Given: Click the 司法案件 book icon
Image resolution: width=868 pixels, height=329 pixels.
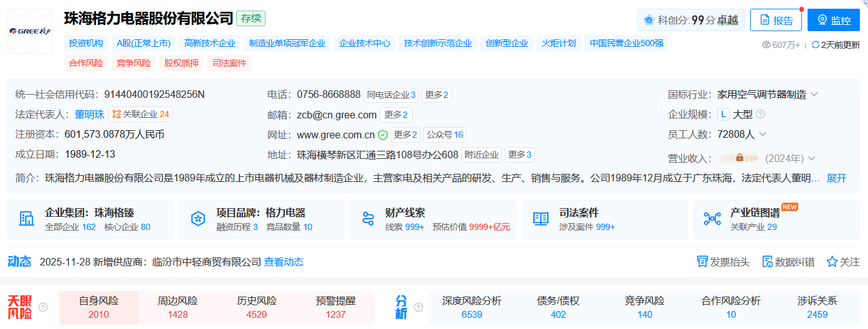Looking at the screenshot, I should coord(540,219).
